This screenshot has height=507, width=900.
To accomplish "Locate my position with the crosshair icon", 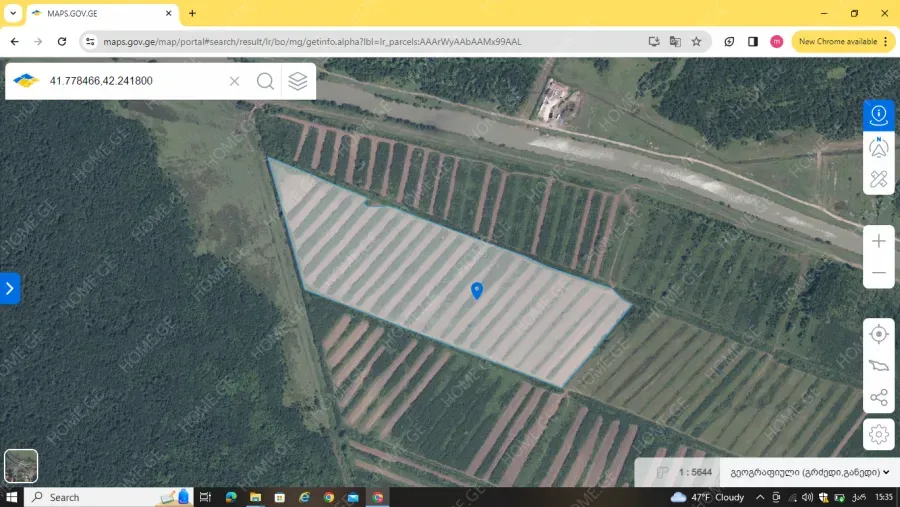I will [x=879, y=334].
